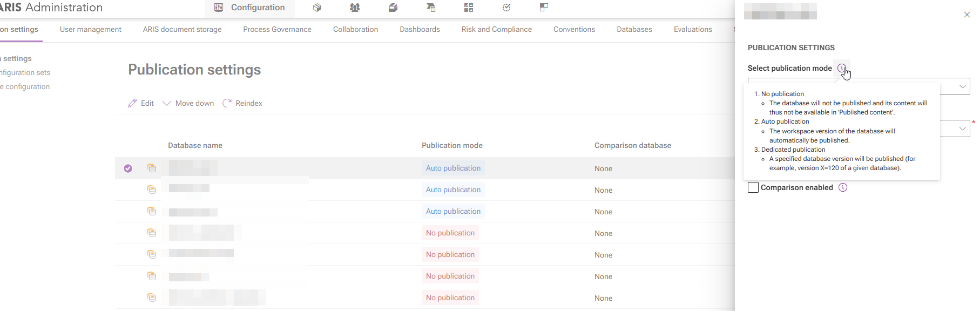Screen dimensions: 980x311
Task: Click the stacked folders icon in top bar
Action: [393, 8]
